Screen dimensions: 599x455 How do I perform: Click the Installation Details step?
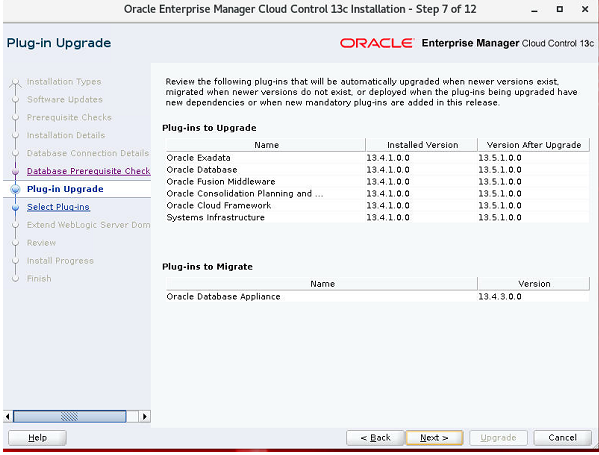pos(66,135)
